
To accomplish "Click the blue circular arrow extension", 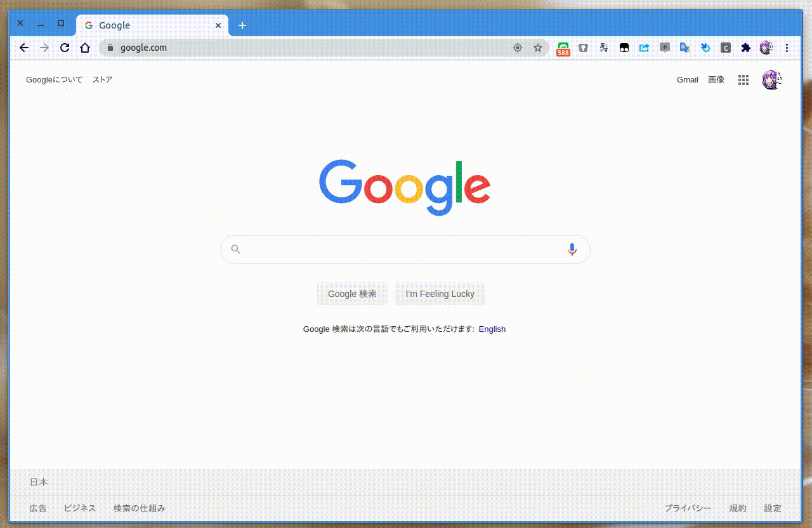I will pyautogui.click(x=705, y=48).
